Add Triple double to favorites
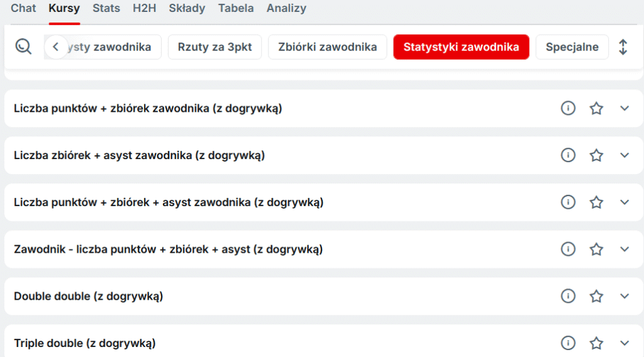The image size is (644, 357). [x=596, y=343]
